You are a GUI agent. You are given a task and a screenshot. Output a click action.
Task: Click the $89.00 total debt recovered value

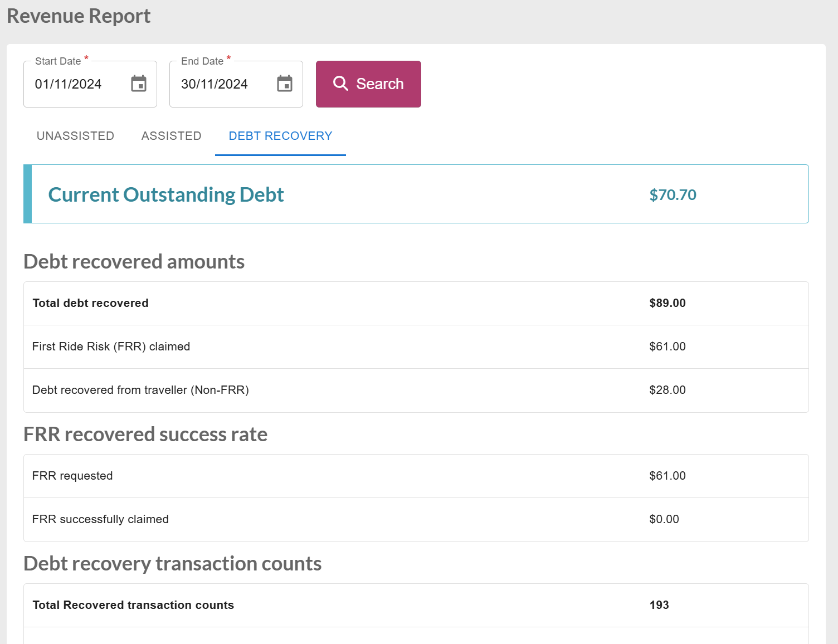click(x=668, y=303)
